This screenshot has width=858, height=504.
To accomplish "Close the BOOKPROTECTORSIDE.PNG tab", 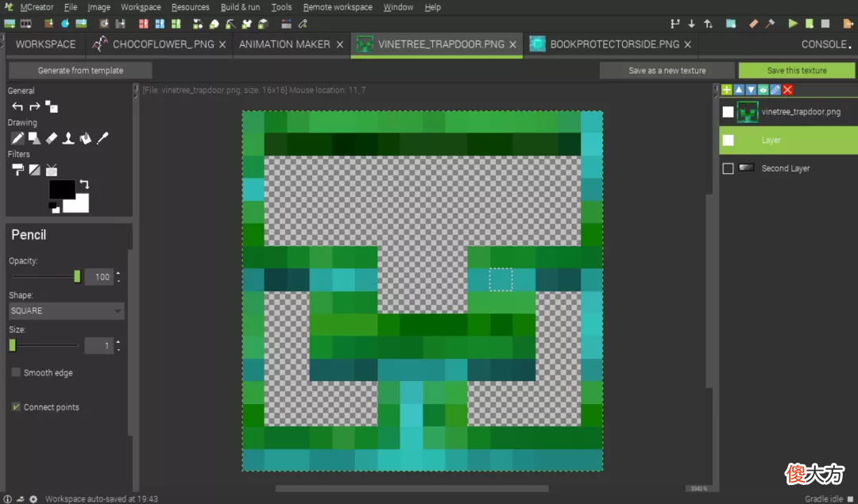I will tap(688, 44).
